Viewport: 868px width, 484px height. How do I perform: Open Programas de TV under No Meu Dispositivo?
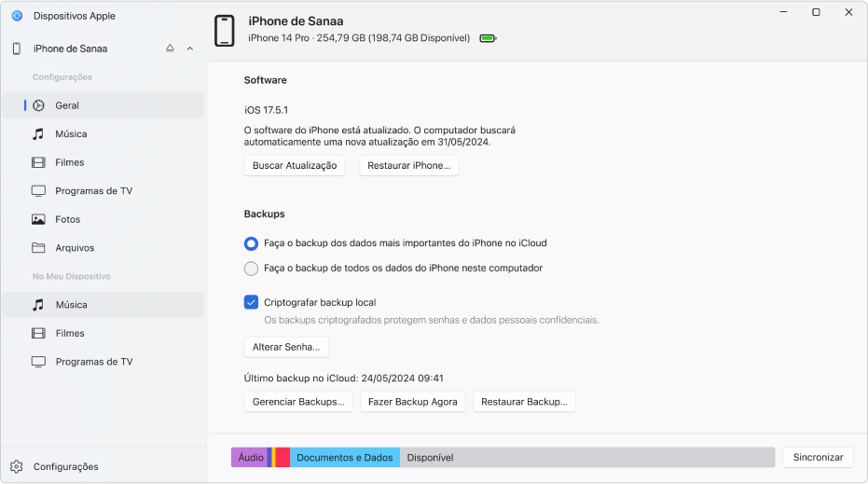click(x=103, y=362)
